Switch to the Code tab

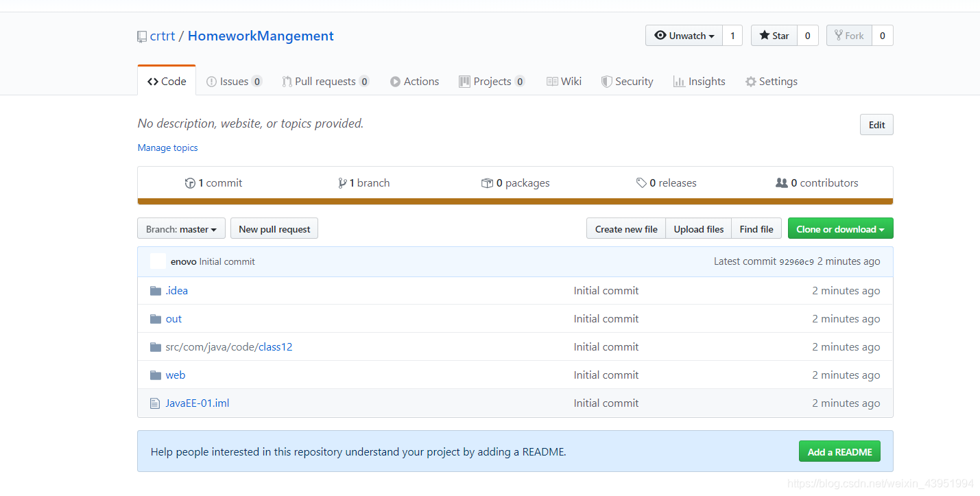click(167, 81)
